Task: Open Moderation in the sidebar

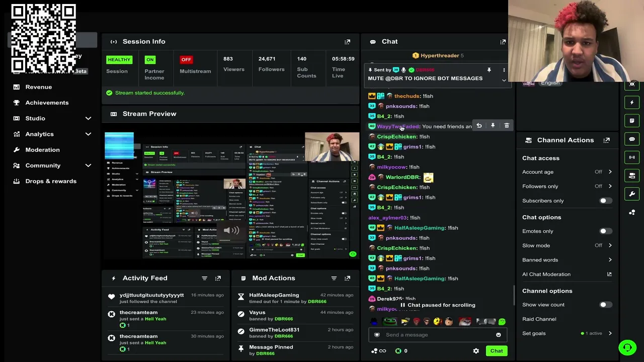Action: [42, 150]
